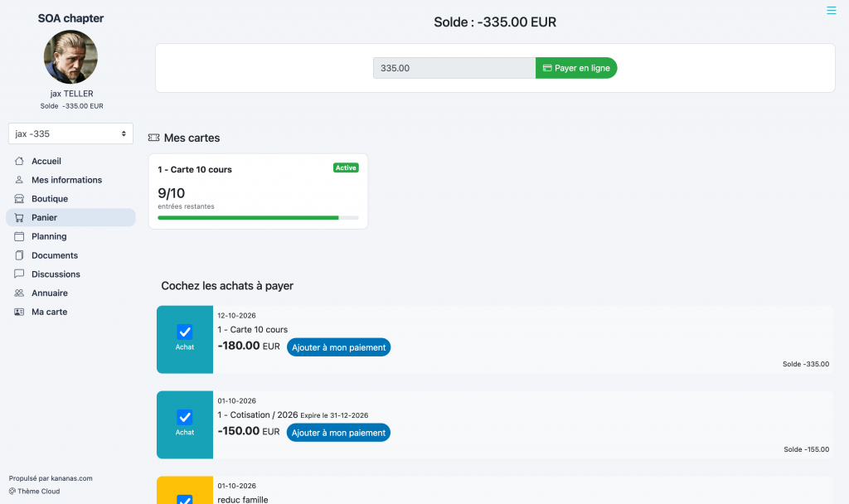
Task: Click the Documents file icon
Action: pyautogui.click(x=19, y=255)
